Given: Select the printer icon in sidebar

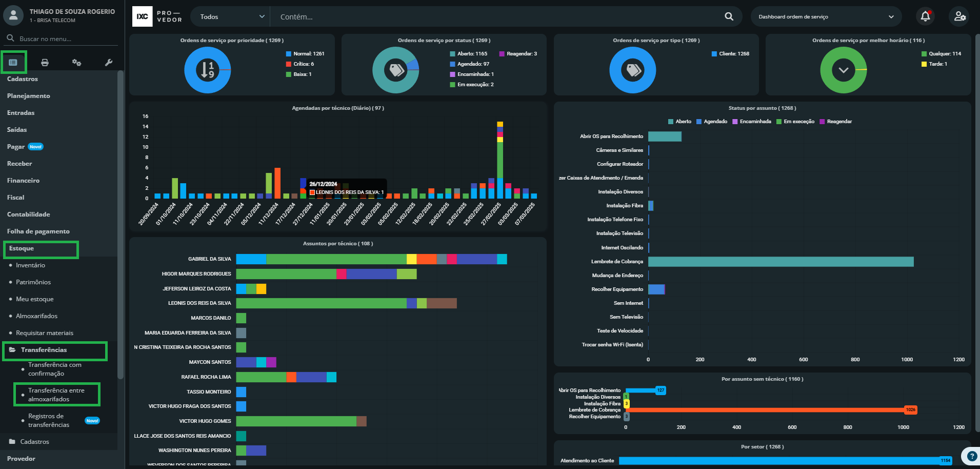Looking at the screenshot, I should (x=45, y=63).
